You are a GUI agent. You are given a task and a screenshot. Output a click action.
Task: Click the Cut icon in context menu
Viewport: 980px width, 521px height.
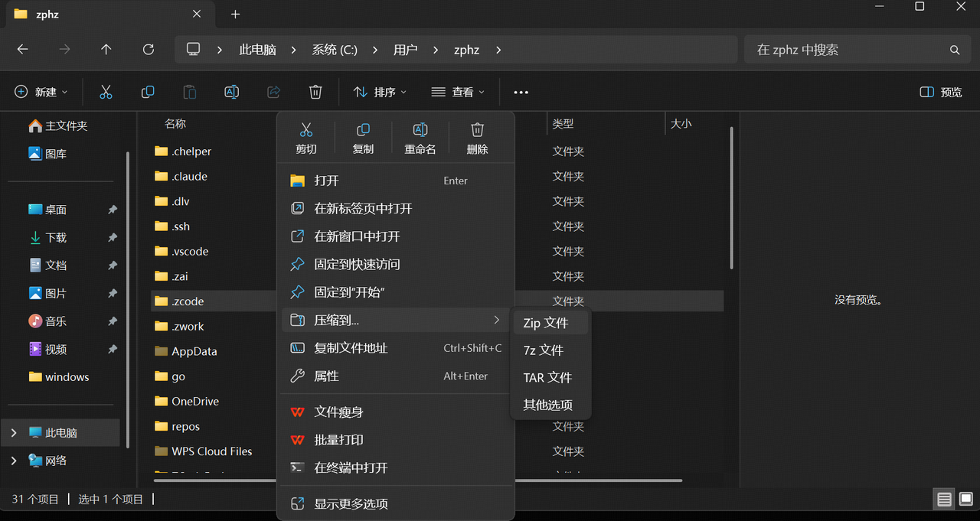click(306, 138)
